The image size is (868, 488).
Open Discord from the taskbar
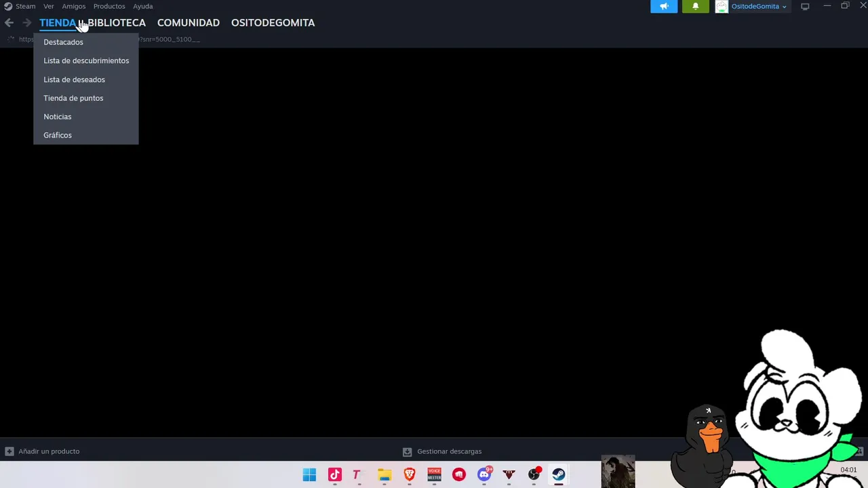pyautogui.click(x=484, y=474)
